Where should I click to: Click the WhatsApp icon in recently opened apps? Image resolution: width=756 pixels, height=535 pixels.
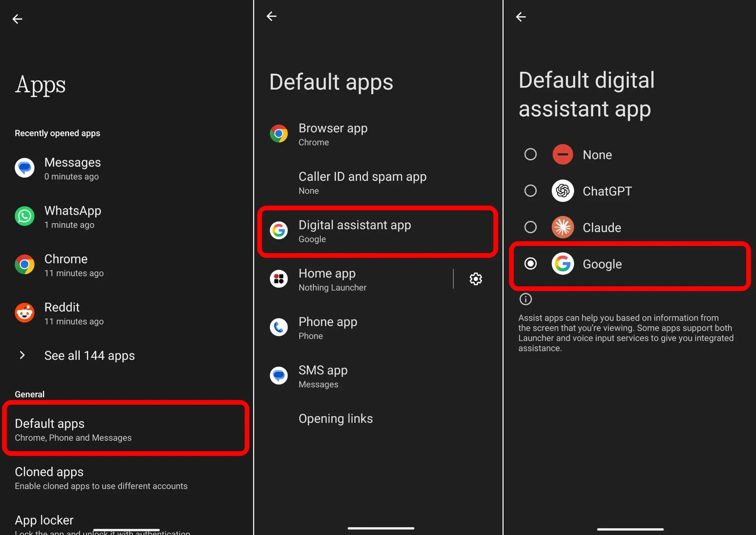(24, 216)
